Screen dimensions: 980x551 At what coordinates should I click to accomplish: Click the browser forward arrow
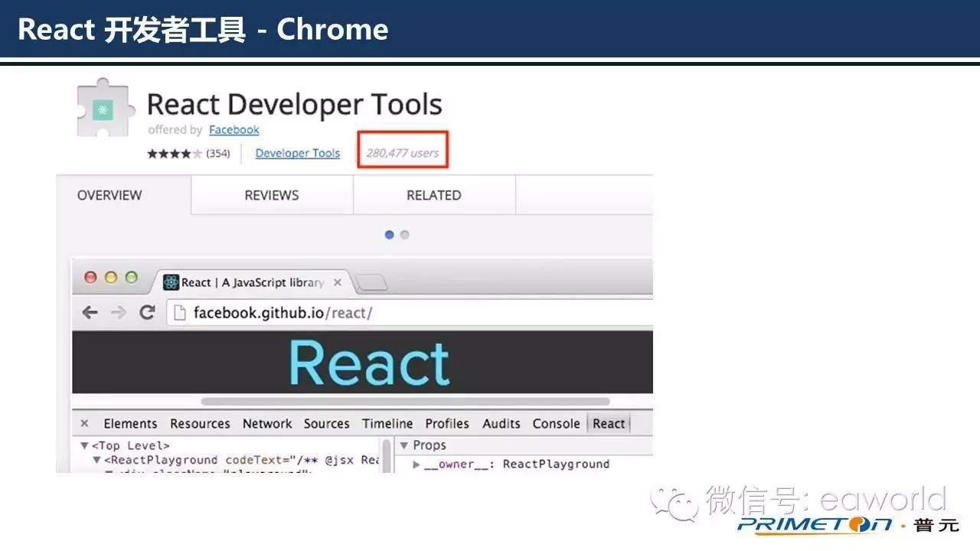(118, 312)
